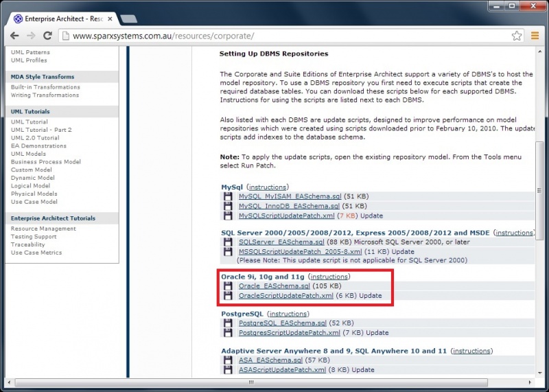
Task: Open the MySql instructions link
Action: [268, 187]
